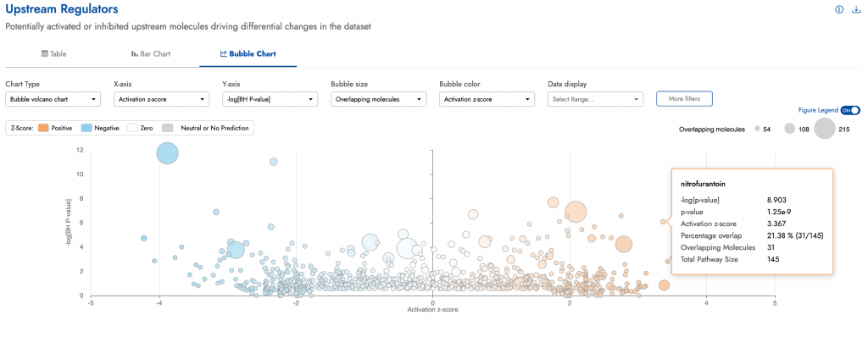Toggle the Negative z-score legend entry
This screenshot has width=868, height=337.
tap(102, 128)
